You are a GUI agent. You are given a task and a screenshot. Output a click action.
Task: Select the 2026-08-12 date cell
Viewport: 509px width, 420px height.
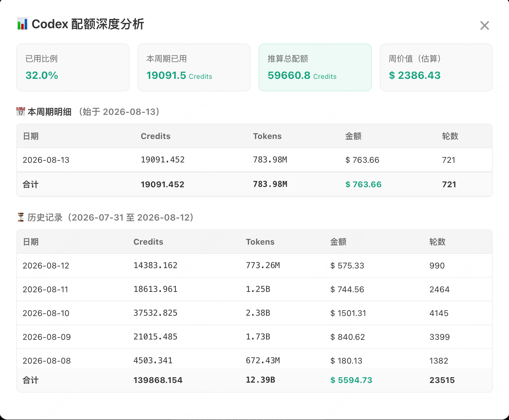(x=46, y=266)
